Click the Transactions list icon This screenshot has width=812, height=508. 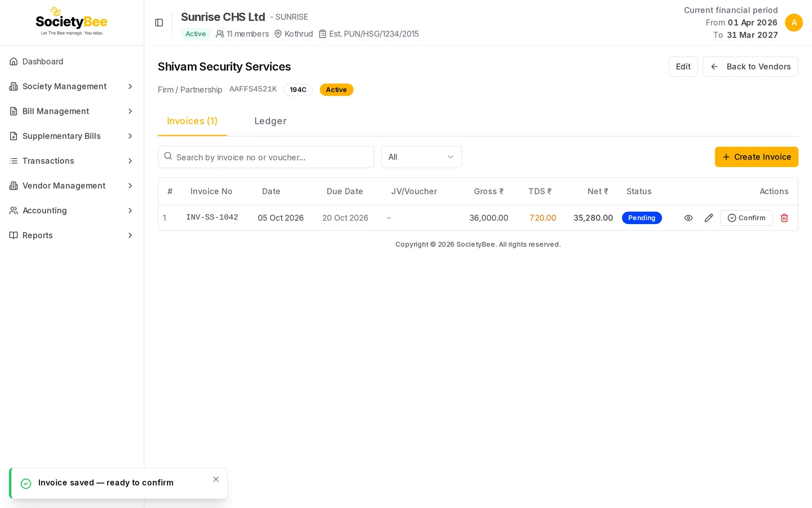click(x=14, y=161)
